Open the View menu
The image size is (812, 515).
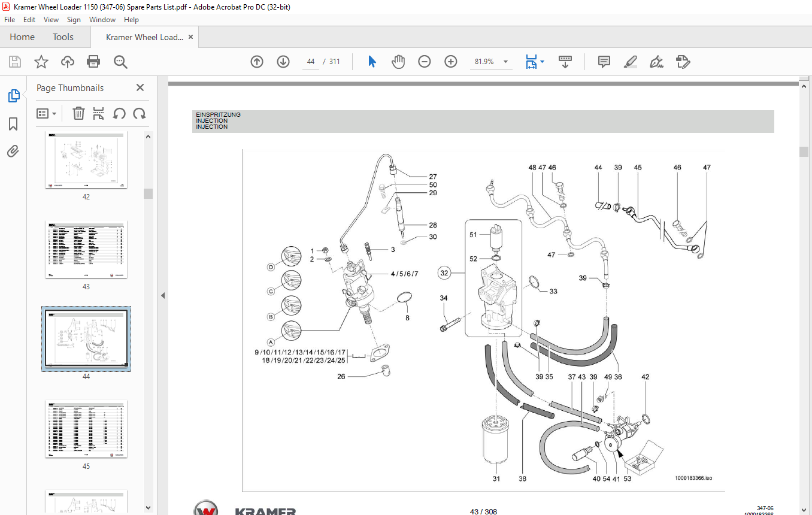tap(51, 20)
